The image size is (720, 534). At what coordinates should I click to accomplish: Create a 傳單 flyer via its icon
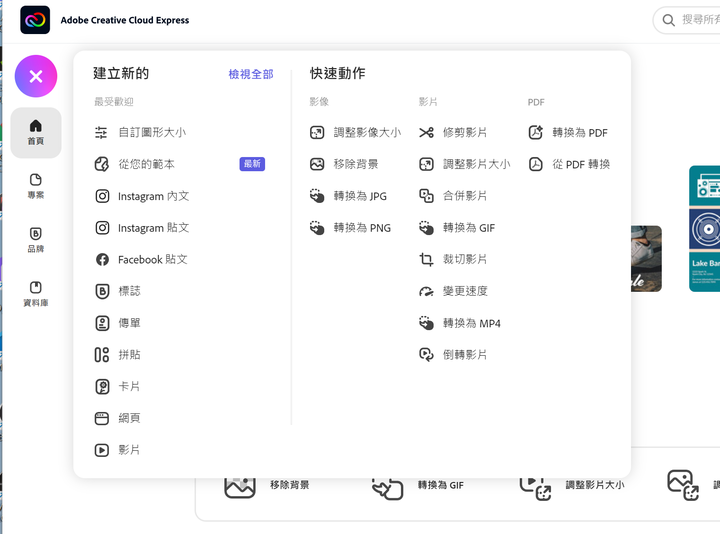coord(102,323)
